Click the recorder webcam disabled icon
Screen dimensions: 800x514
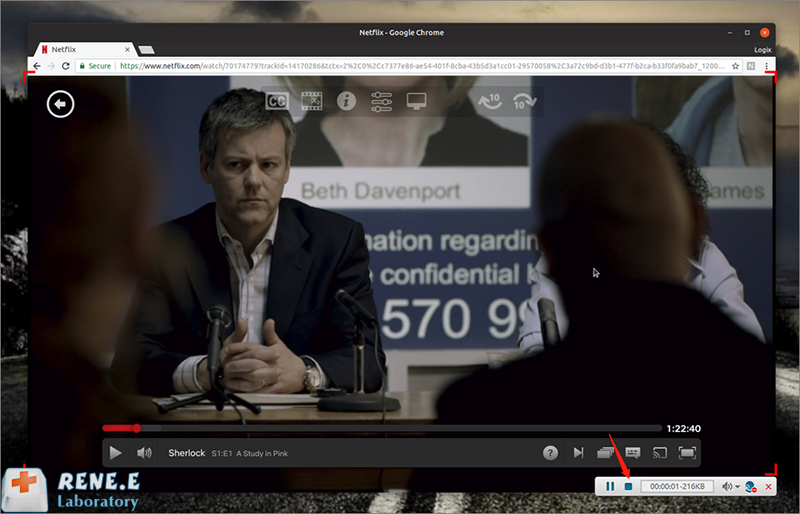coord(750,486)
